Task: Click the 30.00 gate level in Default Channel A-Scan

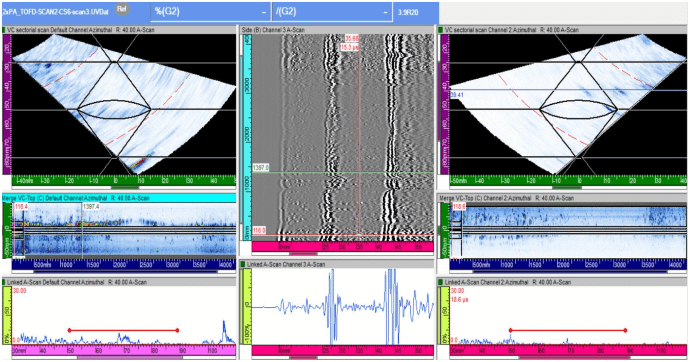Action: pos(20,291)
